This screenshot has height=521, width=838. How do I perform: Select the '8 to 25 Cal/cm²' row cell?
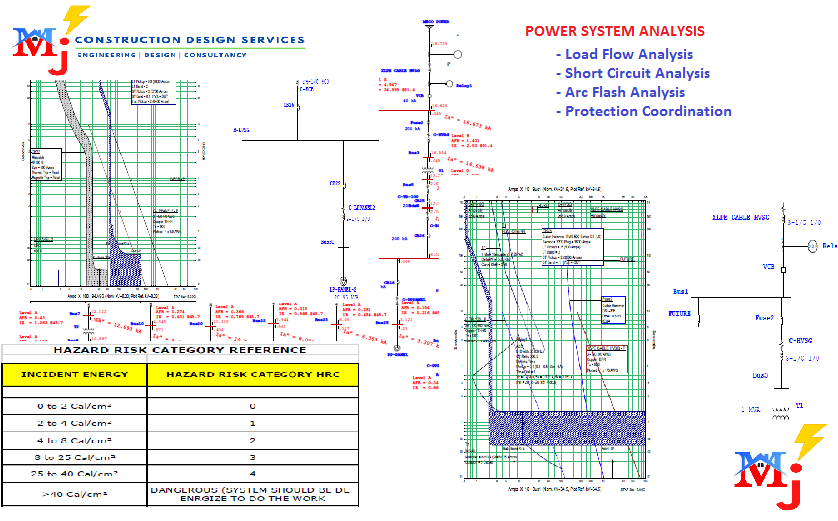74,457
